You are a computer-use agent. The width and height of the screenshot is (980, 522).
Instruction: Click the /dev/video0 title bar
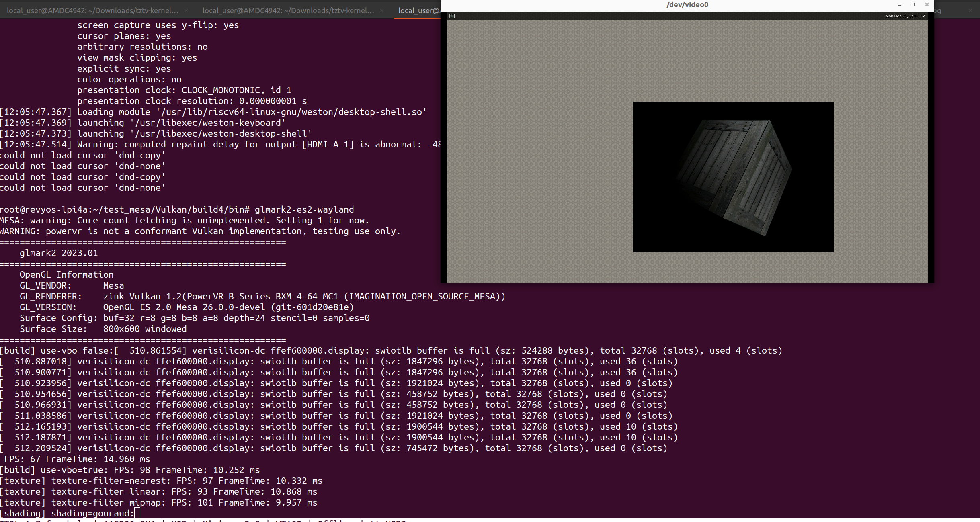click(x=687, y=5)
